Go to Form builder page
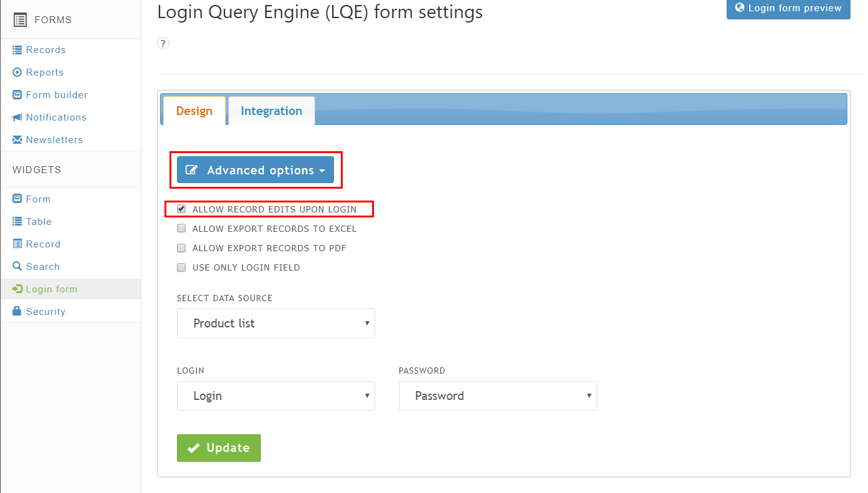The image size is (868, 493). click(57, 95)
